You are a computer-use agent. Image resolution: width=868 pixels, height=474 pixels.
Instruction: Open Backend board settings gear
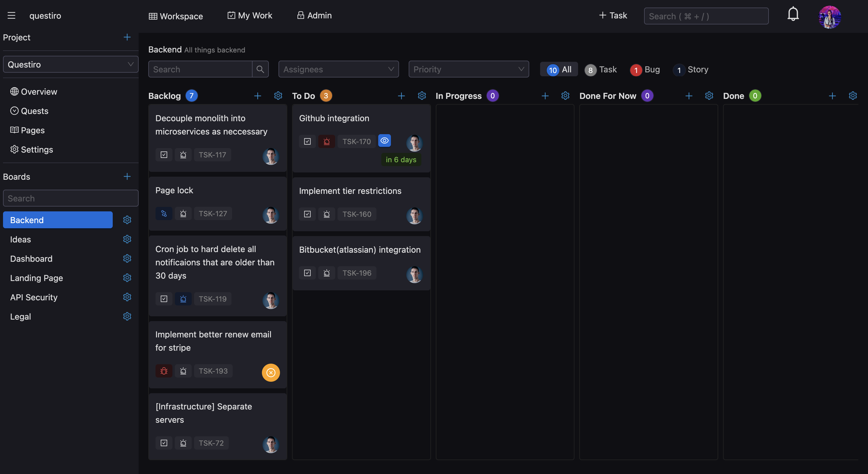[x=127, y=220]
